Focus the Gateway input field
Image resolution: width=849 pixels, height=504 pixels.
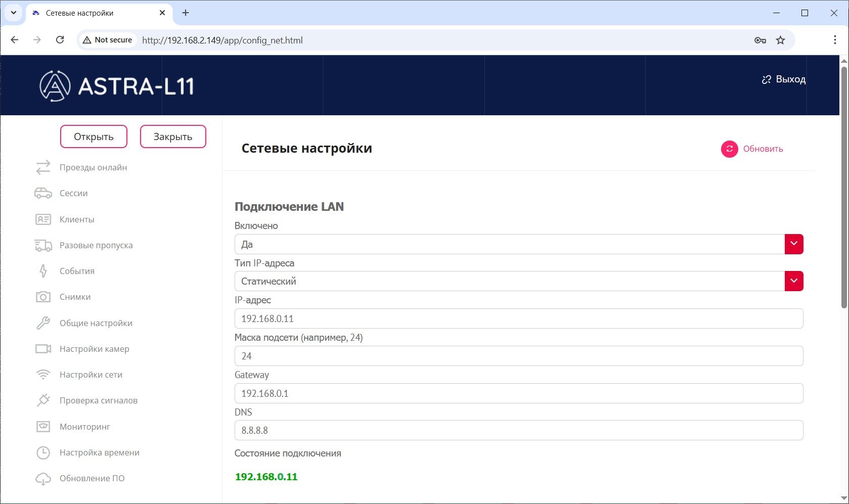point(519,393)
